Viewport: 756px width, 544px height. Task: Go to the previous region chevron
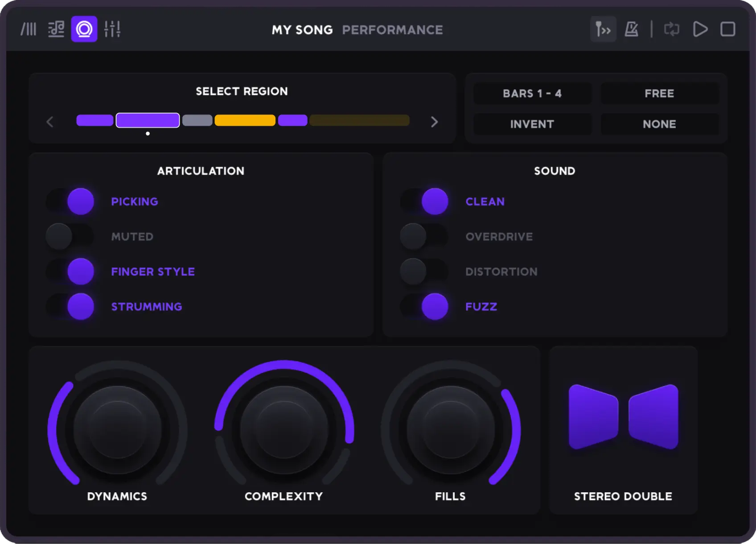coord(50,122)
